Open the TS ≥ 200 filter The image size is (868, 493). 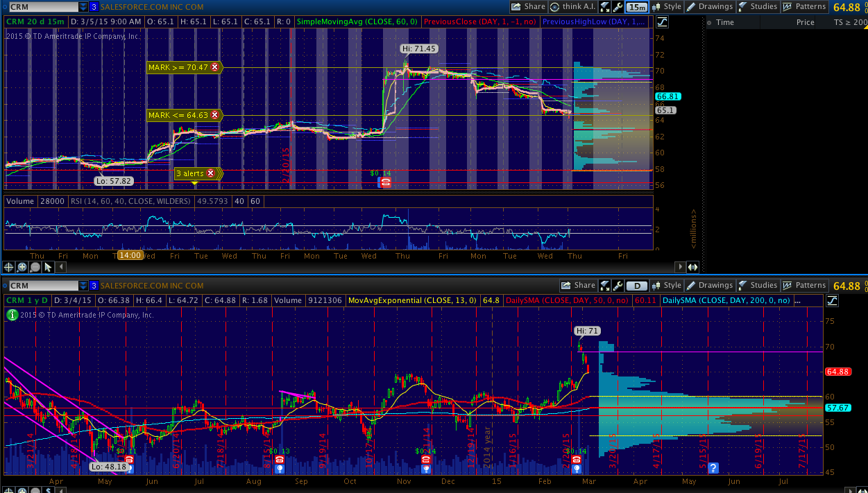pyautogui.click(x=850, y=22)
